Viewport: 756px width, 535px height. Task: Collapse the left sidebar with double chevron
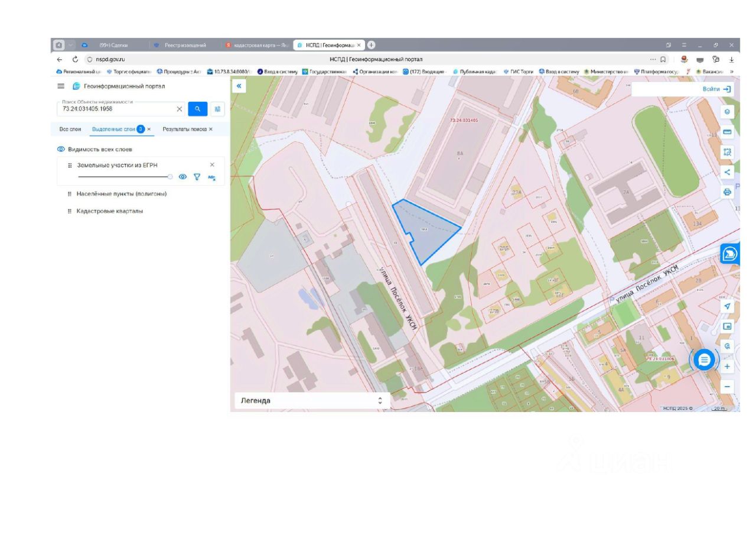point(239,86)
